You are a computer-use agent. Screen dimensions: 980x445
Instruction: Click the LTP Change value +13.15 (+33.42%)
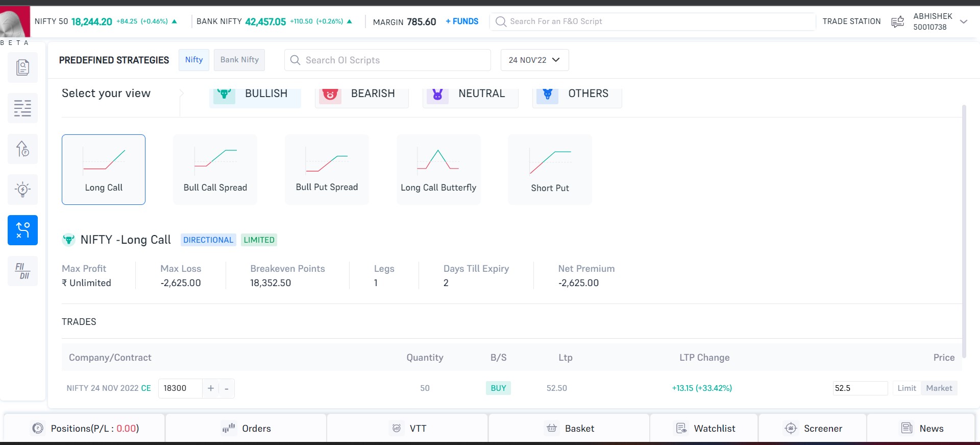702,388
